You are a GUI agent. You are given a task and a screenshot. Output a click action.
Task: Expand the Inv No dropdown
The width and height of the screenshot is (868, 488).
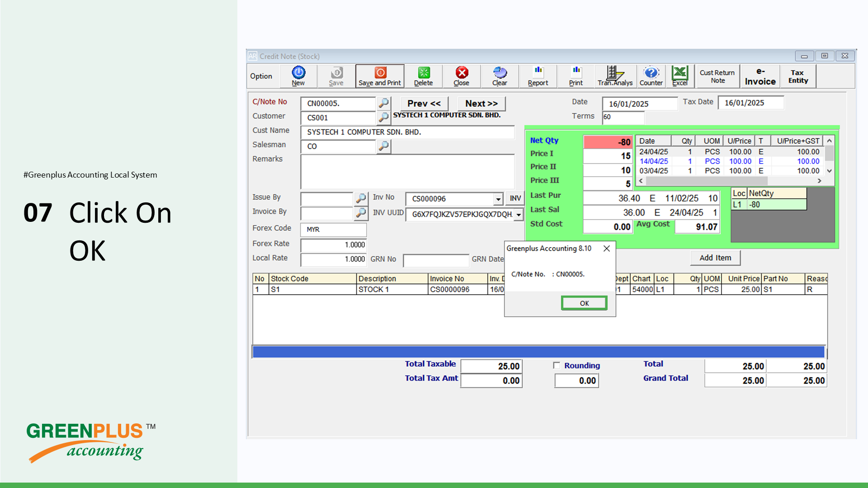[498, 199]
